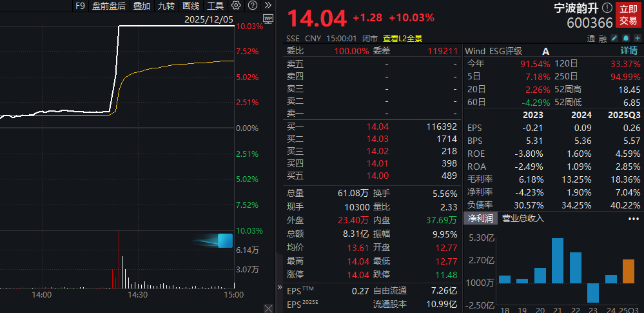Expand more toolbar options chevron
The height and width of the screenshot is (313, 644).
pyautogui.click(x=268, y=5)
